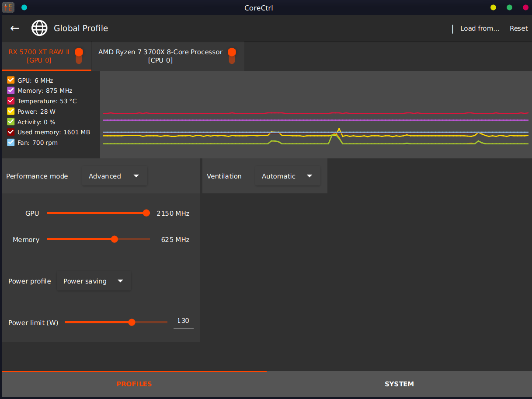Screen dimensions: 532x399
Task: Click the Power profile label
Action: point(30,281)
